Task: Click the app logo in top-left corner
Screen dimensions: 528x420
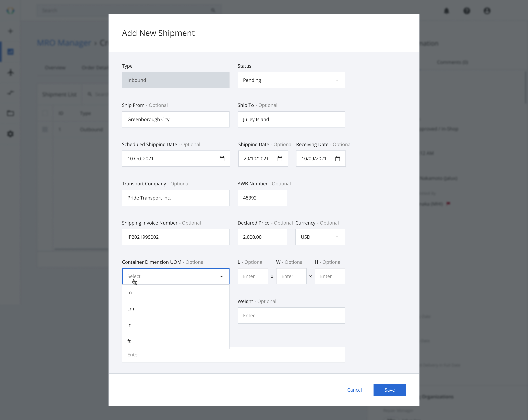Action: click(10, 10)
